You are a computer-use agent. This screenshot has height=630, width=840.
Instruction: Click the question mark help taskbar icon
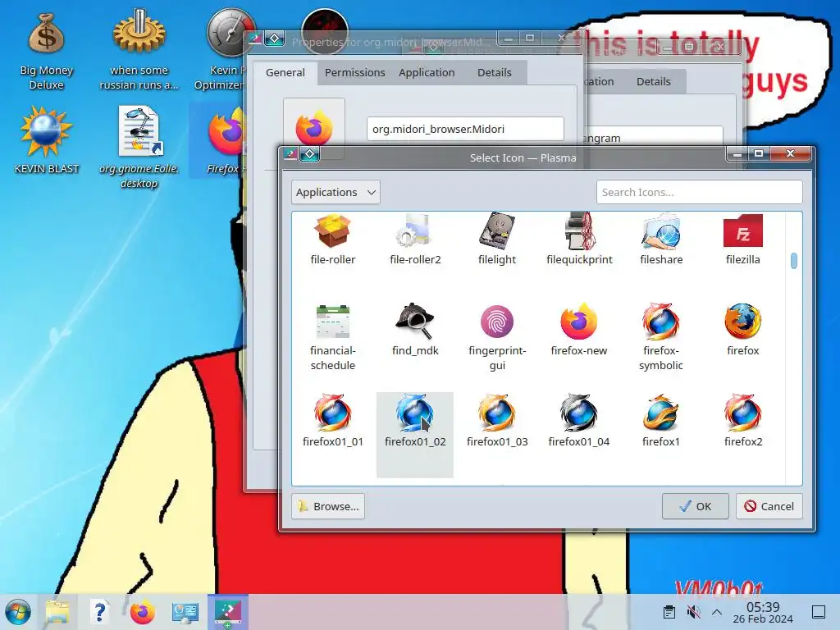tap(99, 612)
